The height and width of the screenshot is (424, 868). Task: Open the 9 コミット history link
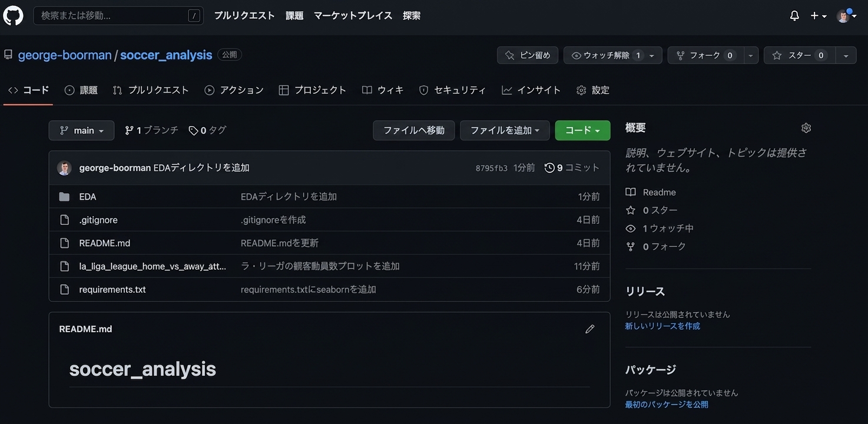point(572,168)
